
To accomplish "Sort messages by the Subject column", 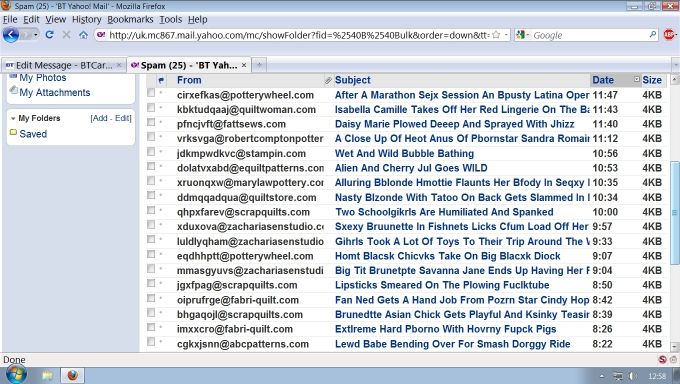I will [x=353, y=80].
